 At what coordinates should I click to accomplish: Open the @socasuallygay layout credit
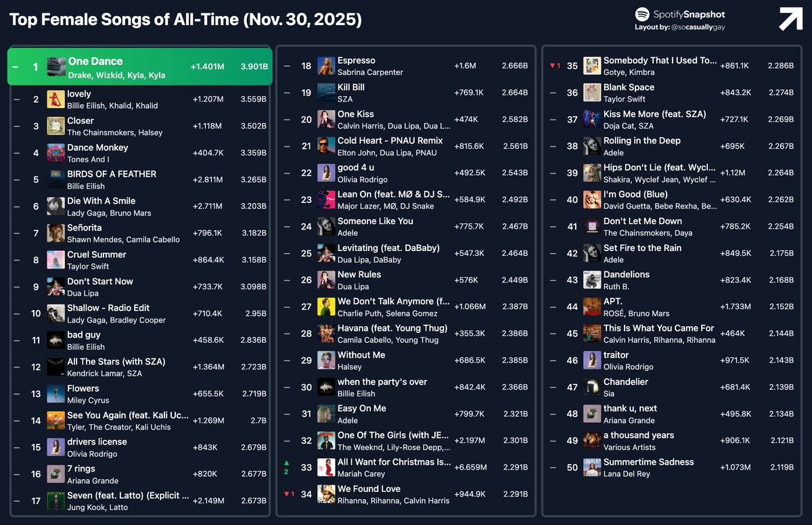point(698,27)
